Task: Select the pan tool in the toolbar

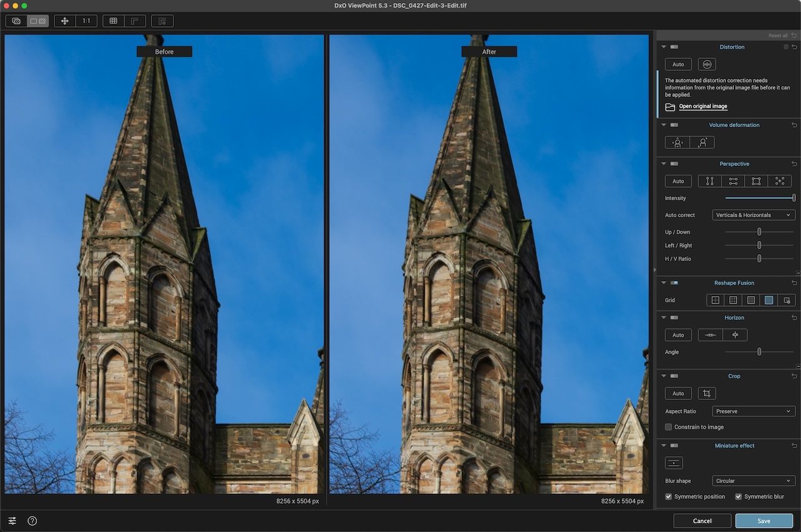Action: (x=64, y=20)
